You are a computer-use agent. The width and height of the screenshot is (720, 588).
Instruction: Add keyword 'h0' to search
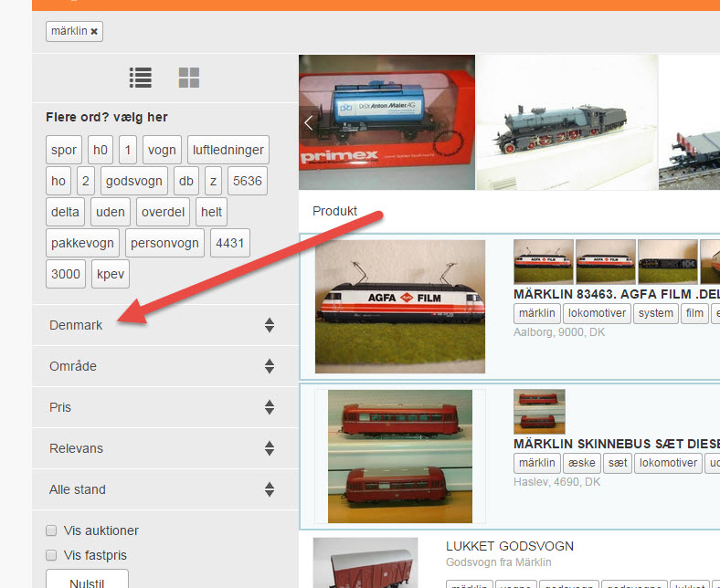pyautogui.click(x=101, y=150)
